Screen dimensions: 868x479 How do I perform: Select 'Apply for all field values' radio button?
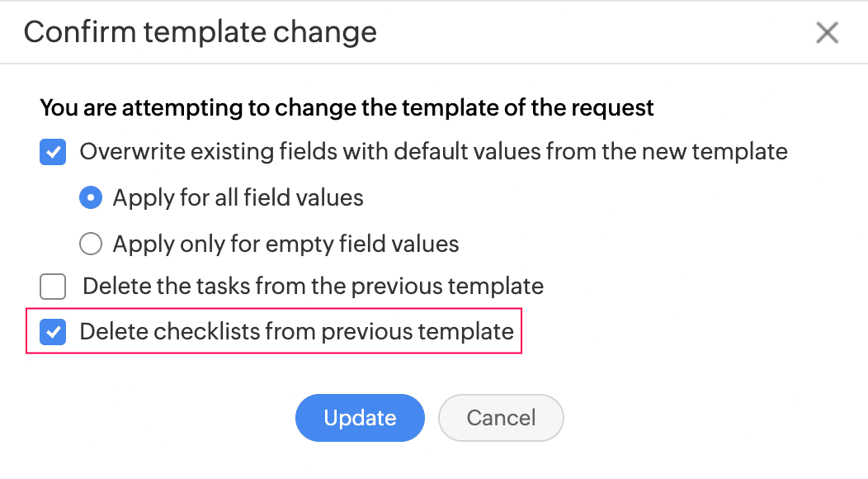tap(91, 198)
